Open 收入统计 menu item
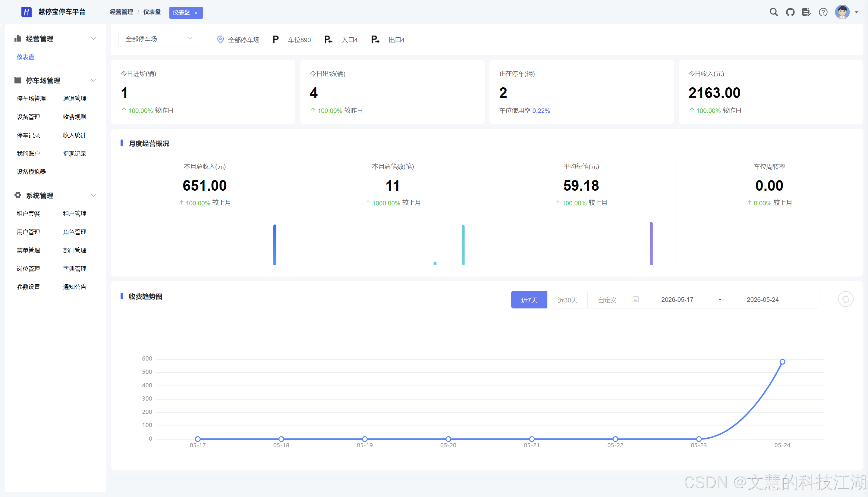868x497 pixels. (74, 135)
